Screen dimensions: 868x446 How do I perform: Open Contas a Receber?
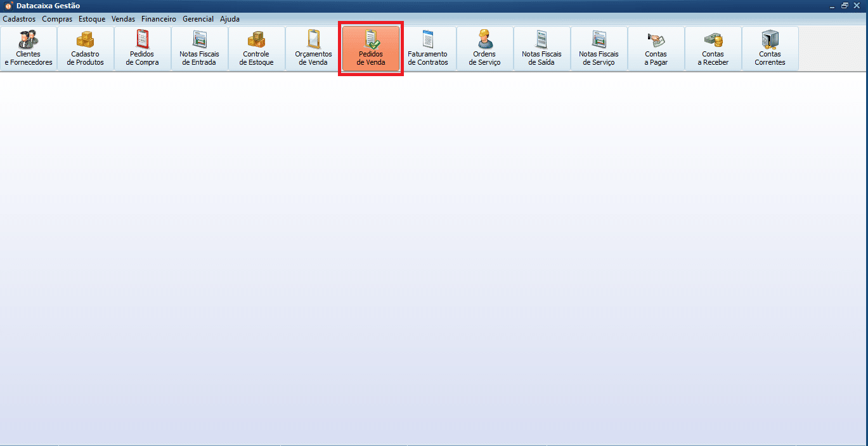(713, 49)
